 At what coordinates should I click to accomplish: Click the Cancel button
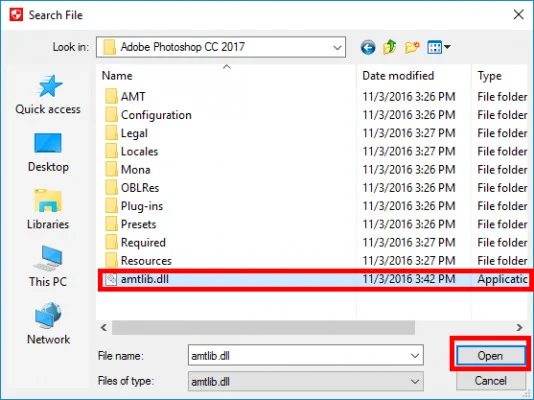[490, 381]
